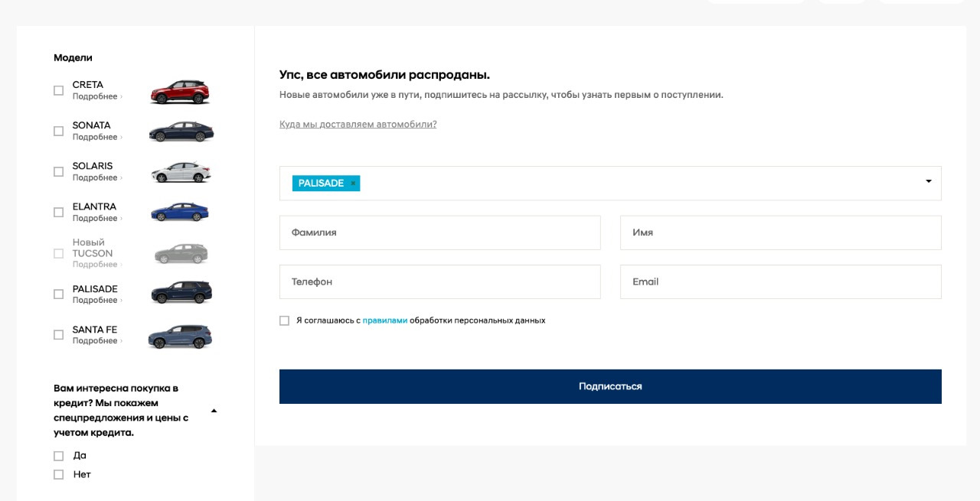Collapse the credit purchase question section
Image resolution: width=980 pixels, height=501 pixels.
coord(214,411)
